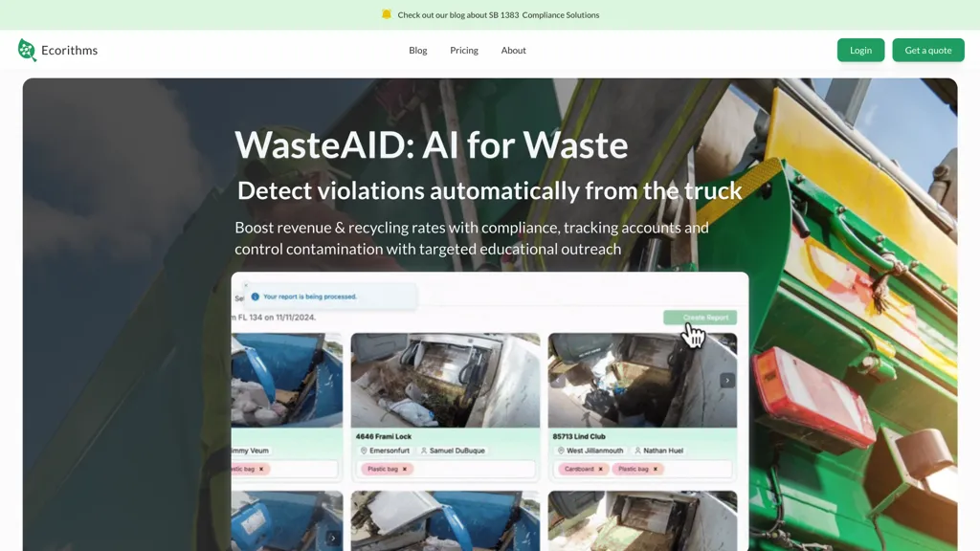
Task: Click the tag input field on 85713 Lind Club
Action: 643,469
